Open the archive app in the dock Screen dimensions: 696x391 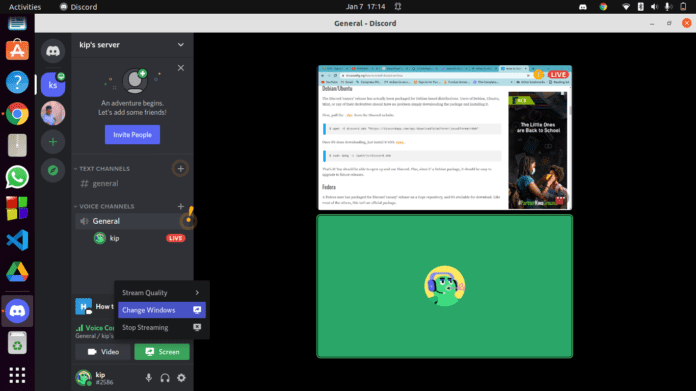coord(17,145)
